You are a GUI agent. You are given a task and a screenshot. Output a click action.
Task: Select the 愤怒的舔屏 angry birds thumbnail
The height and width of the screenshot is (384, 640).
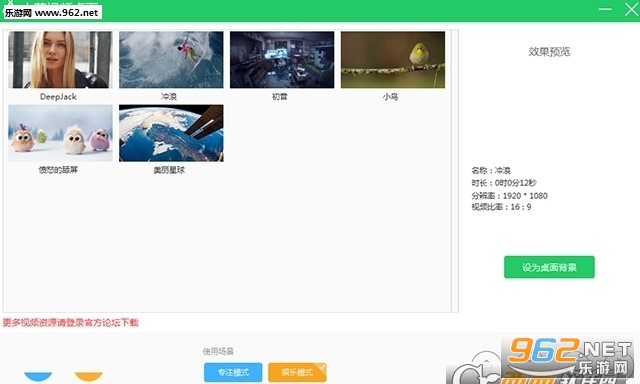[60, 133]
